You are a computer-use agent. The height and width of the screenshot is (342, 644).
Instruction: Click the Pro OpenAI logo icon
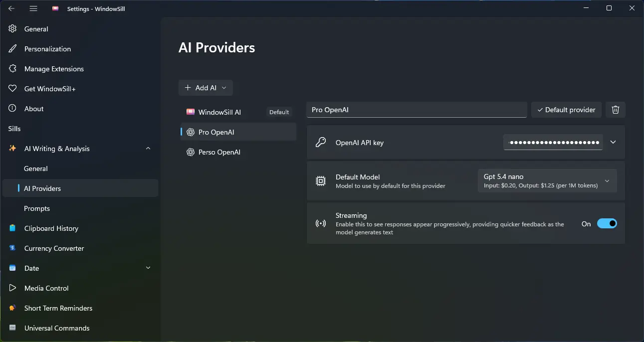click(x=191, y=132)
